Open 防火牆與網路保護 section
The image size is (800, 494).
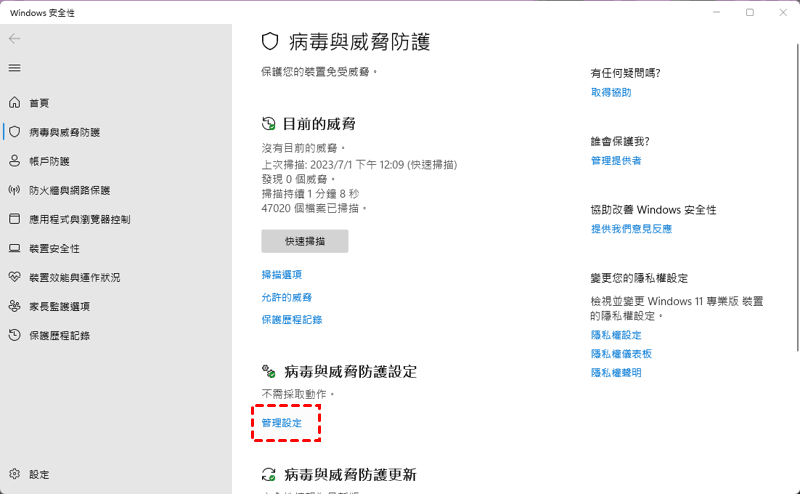tap(69, 190)
